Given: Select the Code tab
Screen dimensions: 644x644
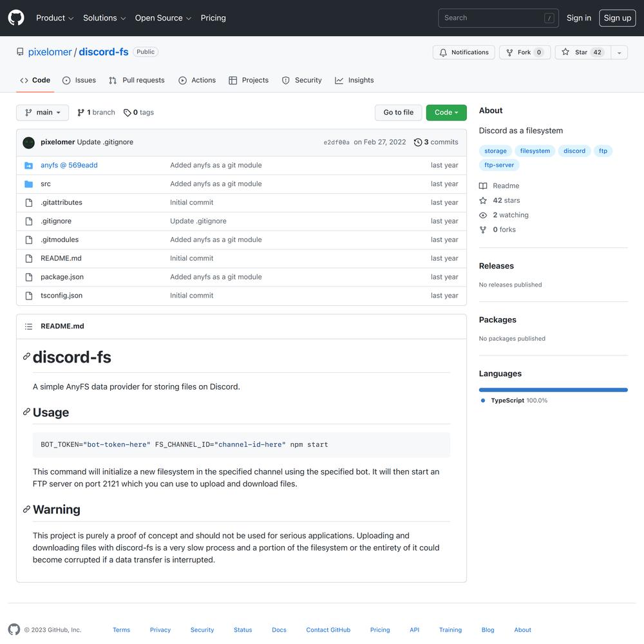Looking at the screenshot, I should coord(35,80).
